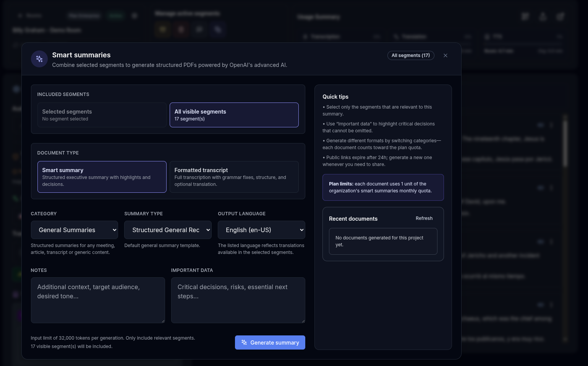Refresh the Recent documents list
The width and height of the screenshot is (588, 366).
point(424,218)
